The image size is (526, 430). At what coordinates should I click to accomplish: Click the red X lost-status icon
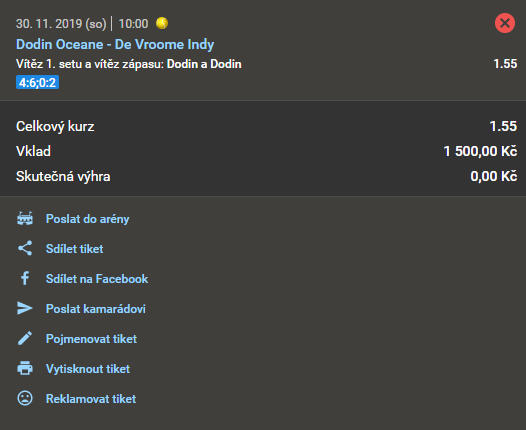click(x=505, y=23)
